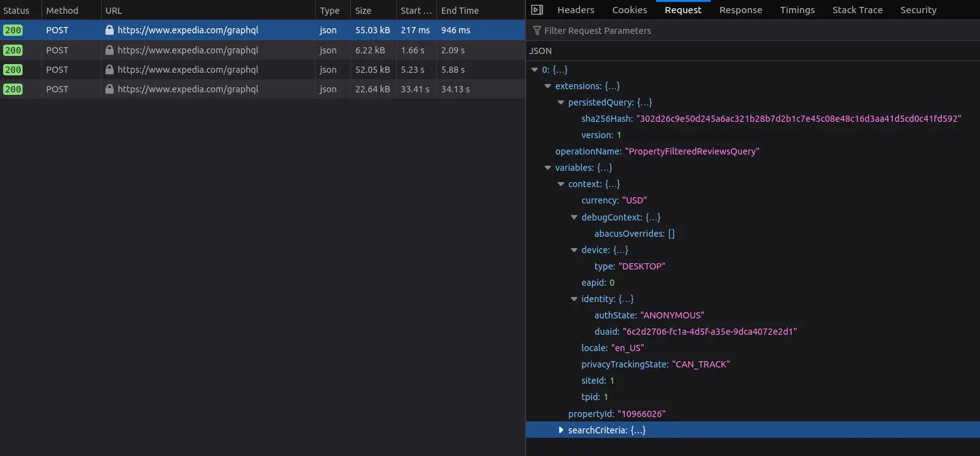Screen dimensions: 980x456
Task: Collapse the persistedQuery node
Action: coord(561,102)
